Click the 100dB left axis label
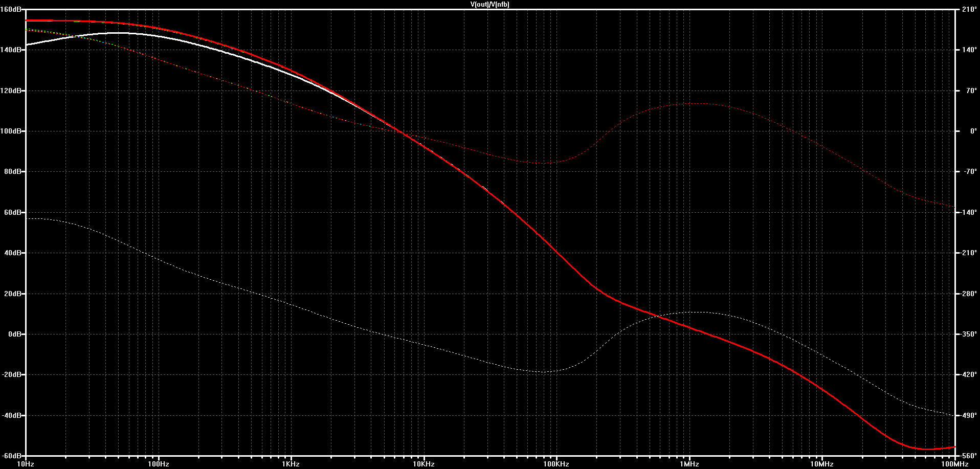Image resolution: width=980 pixels, height=469 pixels. pyautogui.click(x=11, y=131)
